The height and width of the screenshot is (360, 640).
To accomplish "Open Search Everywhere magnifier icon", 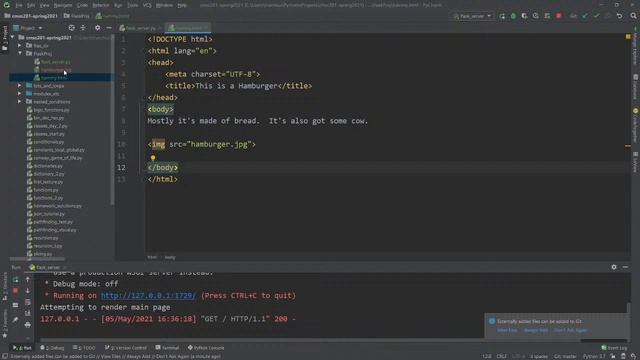I will tap(633, 16).
